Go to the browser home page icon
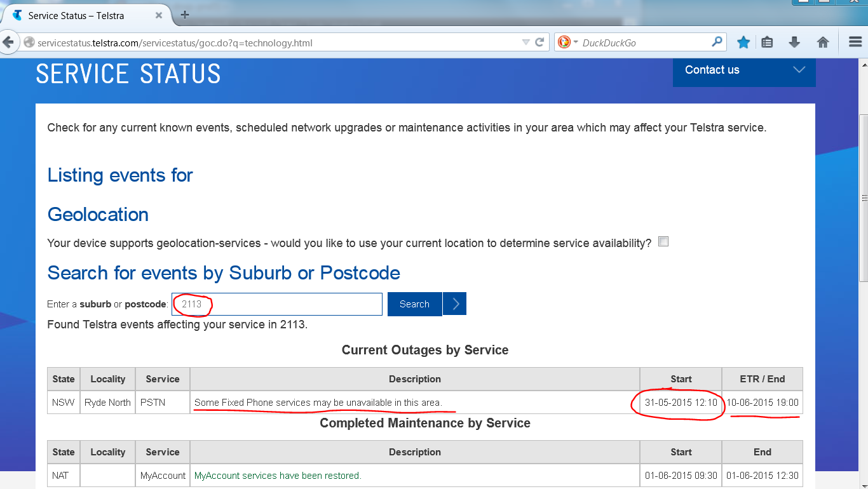This screenshot has height=489, width=868. pyautogui.click(x=823, y=43)
